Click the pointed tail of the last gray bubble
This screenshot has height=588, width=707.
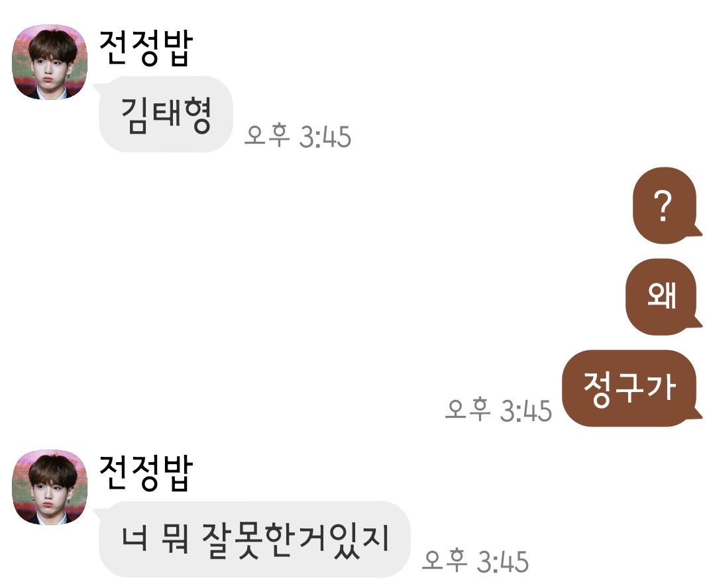pyautogui.click(x=97, y=513)
